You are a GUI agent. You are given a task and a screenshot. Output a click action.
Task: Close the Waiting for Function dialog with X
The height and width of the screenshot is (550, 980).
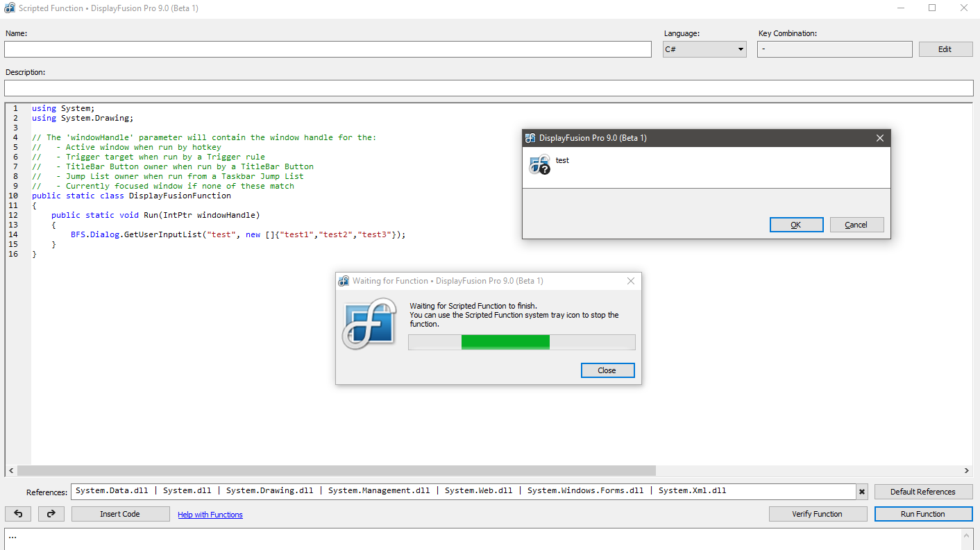pos(630,281)
